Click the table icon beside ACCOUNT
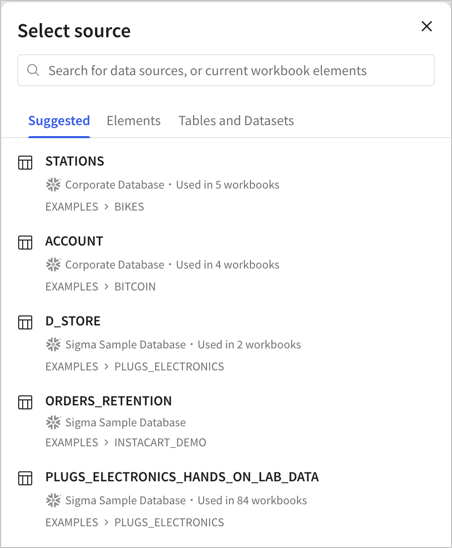 25,242
